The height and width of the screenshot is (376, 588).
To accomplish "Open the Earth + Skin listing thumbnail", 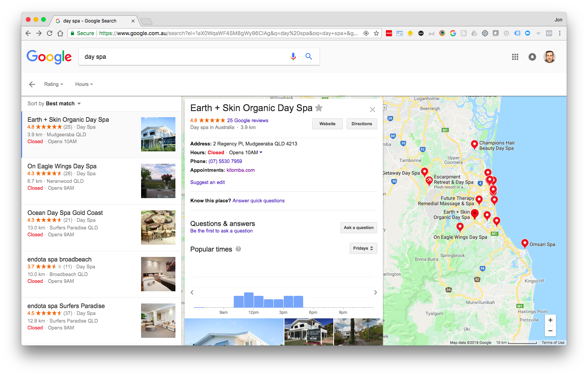I will (x=158, y=134).
